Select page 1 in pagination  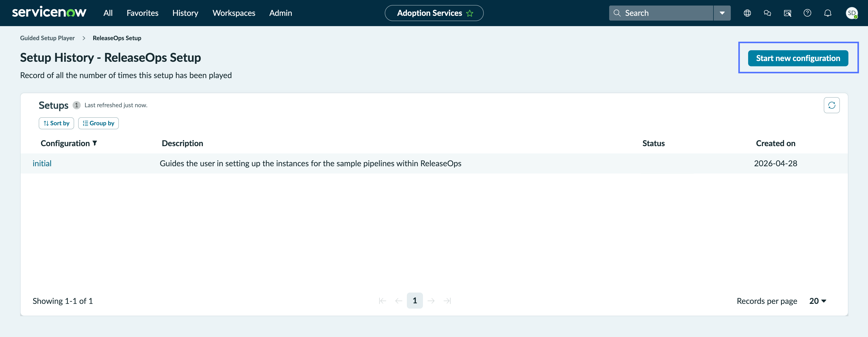pyautogui.click(x=415, y=301)
